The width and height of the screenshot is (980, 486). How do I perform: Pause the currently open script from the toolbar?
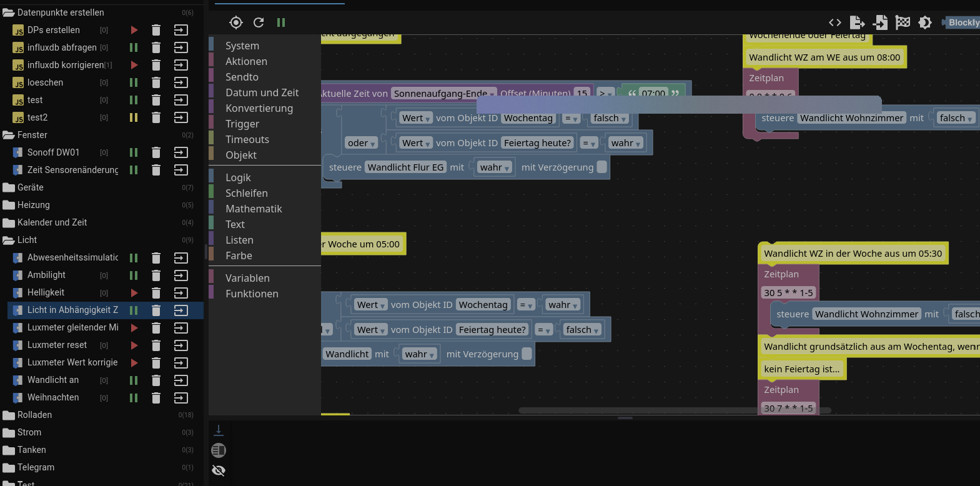[x=281, y=22]
